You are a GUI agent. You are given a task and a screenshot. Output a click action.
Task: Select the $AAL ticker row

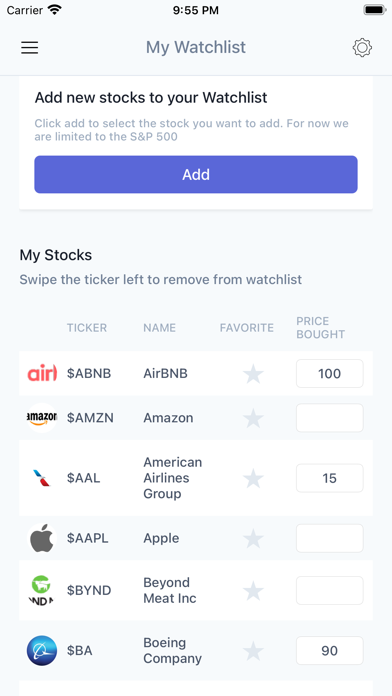(x=196, y=478)
